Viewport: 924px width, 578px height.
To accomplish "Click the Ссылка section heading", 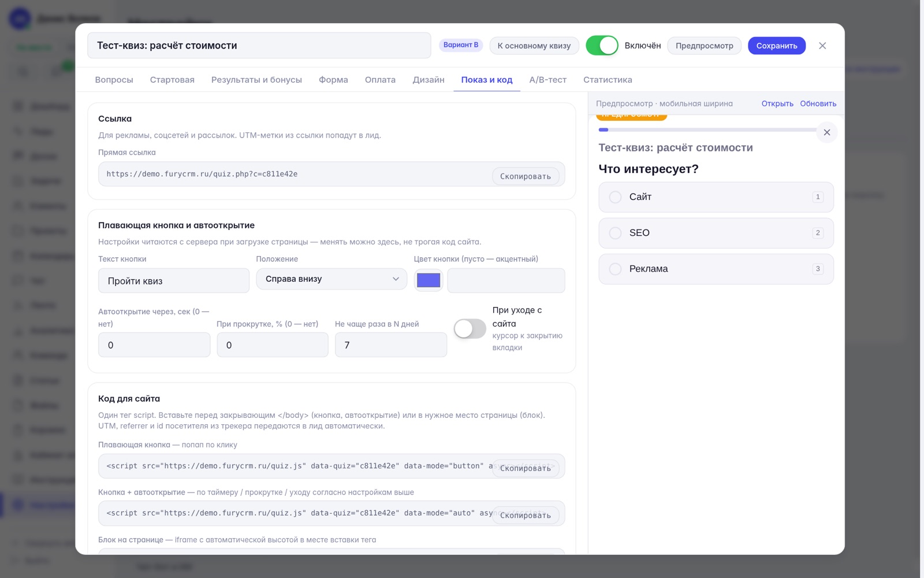I will tap(115, 118).
